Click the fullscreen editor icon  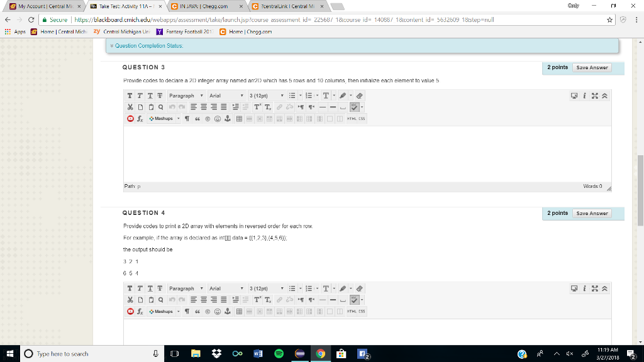click(x=595, y=96)
